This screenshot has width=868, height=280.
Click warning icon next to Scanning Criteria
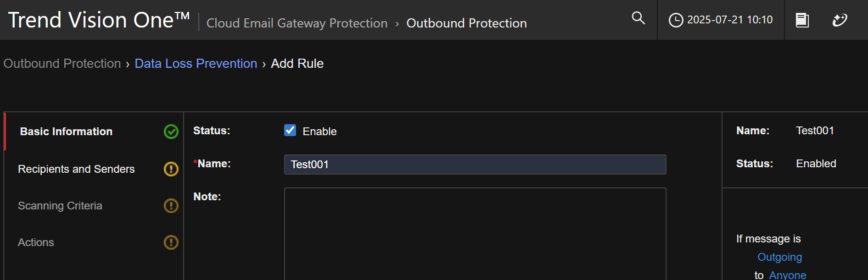point(171,206)
